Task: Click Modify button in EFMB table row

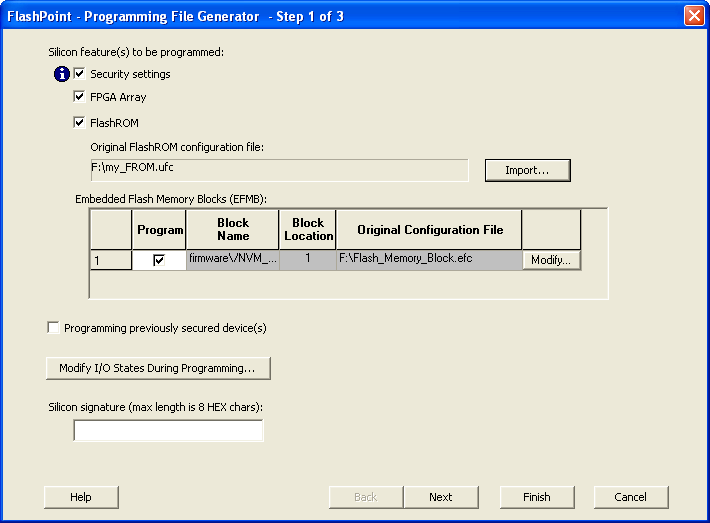Action: tap(551, 260)
